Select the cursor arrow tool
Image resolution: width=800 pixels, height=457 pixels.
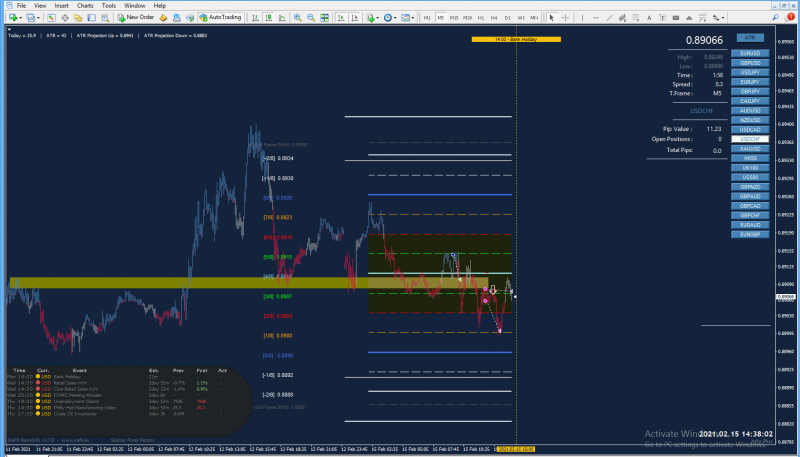[x=552, y=17]
